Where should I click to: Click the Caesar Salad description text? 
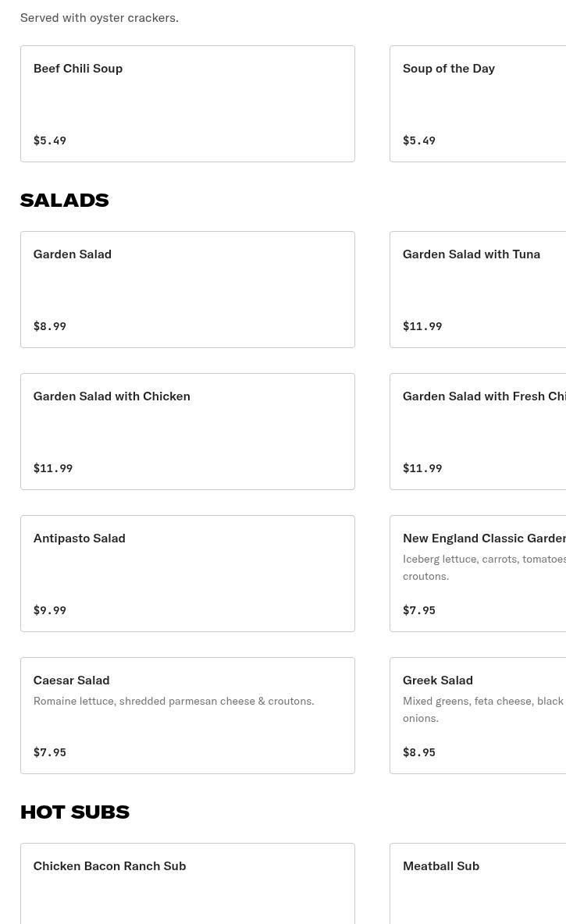click(173, 701)
